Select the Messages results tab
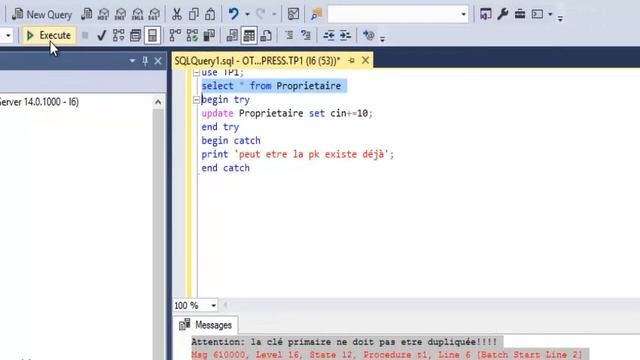Screen dimensions: 640x360 pos(206,325)
